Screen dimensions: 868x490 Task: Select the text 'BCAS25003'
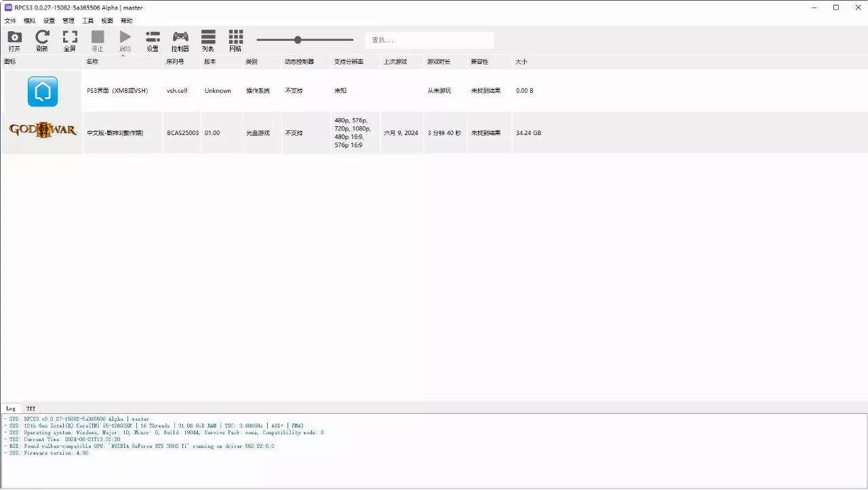point(183,133)
